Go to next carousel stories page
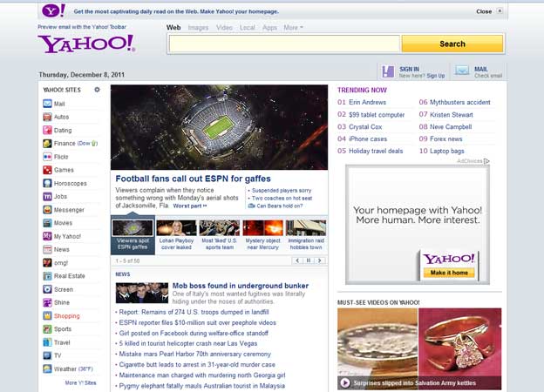This screenshot has width=544, height=392. coord(319,260)
